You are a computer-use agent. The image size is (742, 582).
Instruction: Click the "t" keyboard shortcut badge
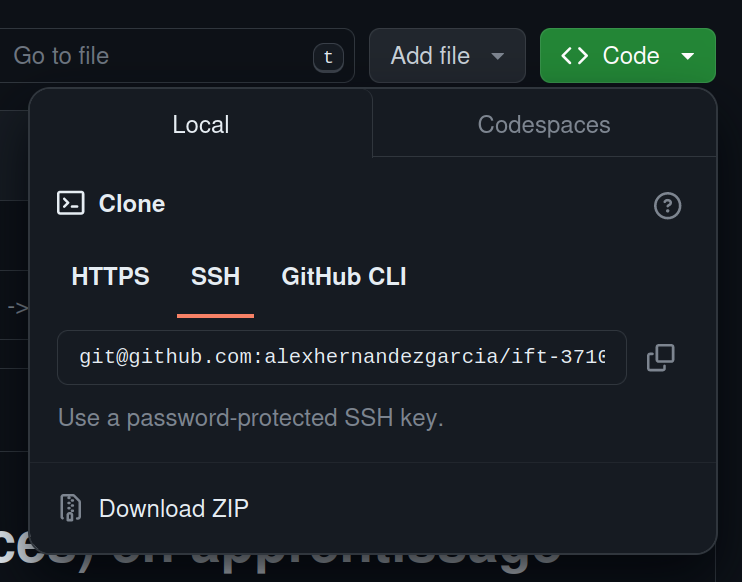328,56
